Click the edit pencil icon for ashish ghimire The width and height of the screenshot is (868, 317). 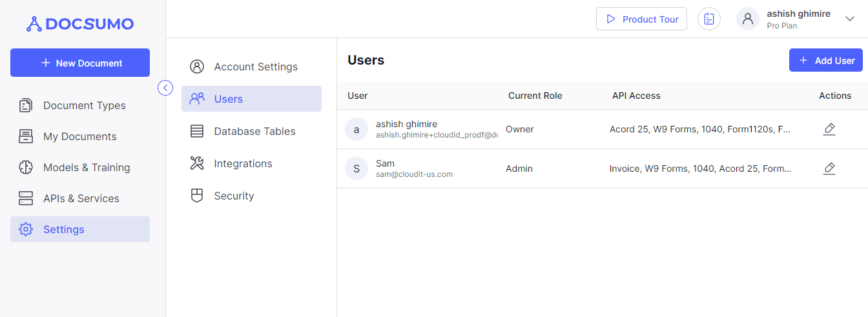[829, 129]
